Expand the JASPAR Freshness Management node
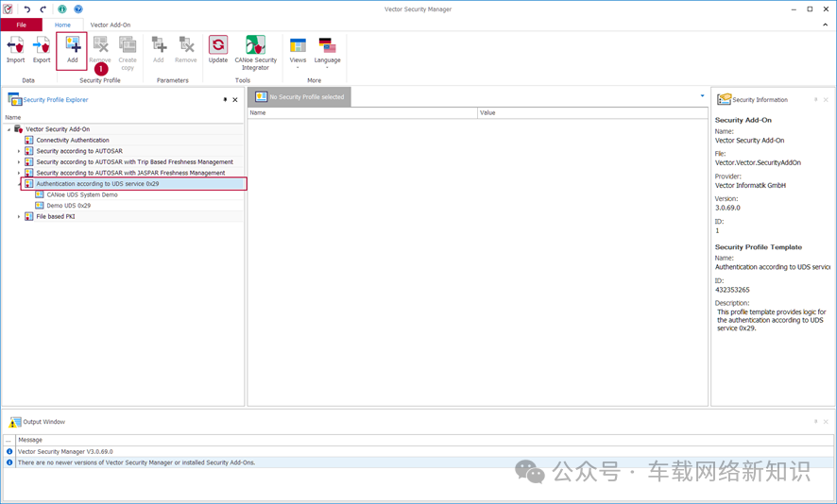This screenshot has width=837, height=504. point(19,173)
